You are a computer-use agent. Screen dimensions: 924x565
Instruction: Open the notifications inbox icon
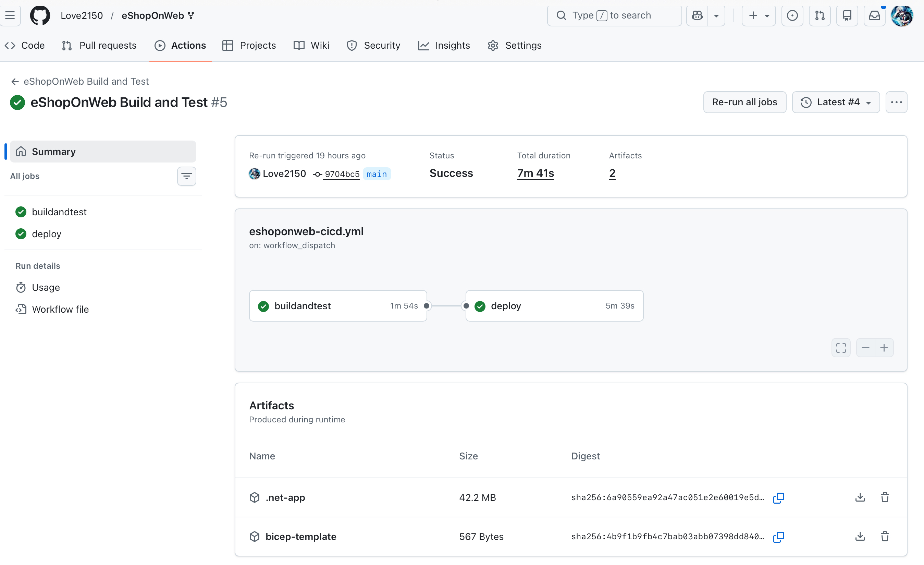(x=874, y=15)
